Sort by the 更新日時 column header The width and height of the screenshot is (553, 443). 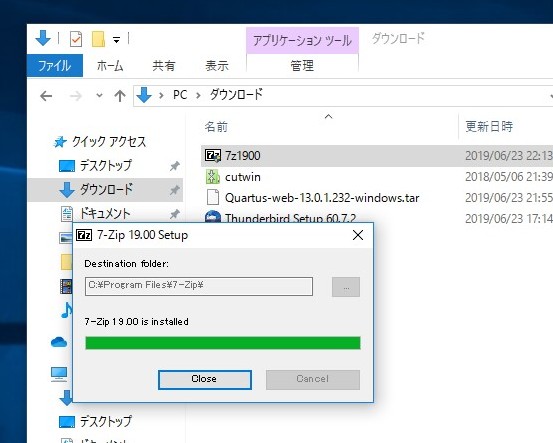tap(489, 127)
